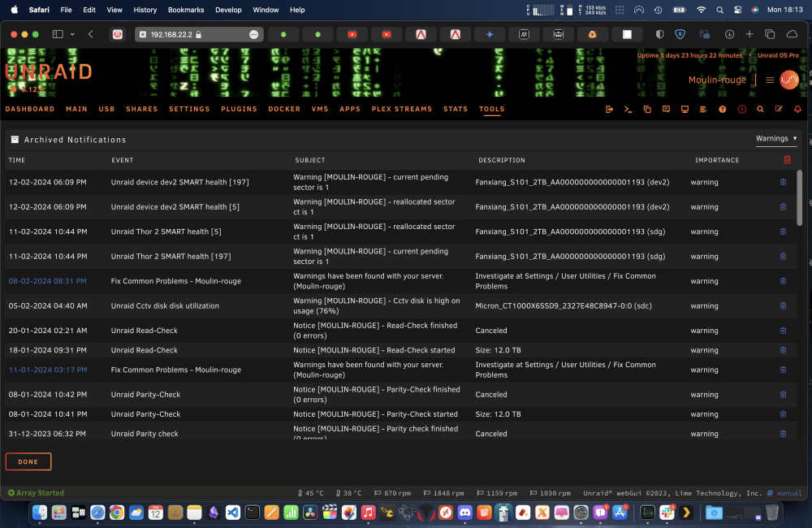
Task: Delete all notifications with red trash icon
Action: click(x=787, y=160)
